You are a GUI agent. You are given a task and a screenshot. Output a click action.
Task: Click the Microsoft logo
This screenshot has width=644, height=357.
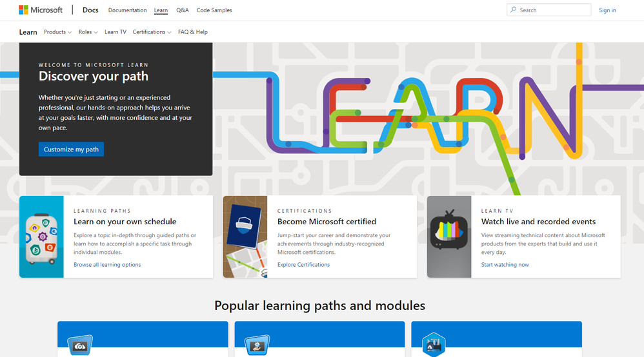(x=41, y=10)
